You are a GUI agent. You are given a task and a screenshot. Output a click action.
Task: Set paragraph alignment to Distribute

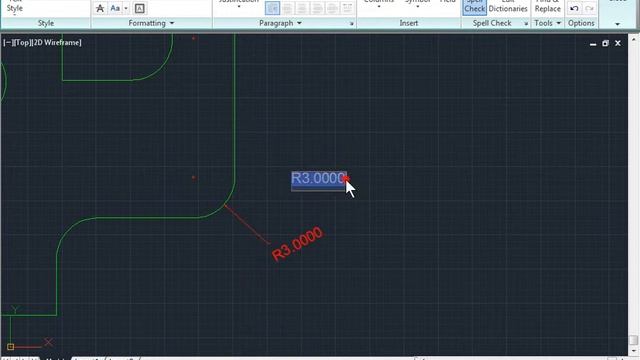click(347, 8)
